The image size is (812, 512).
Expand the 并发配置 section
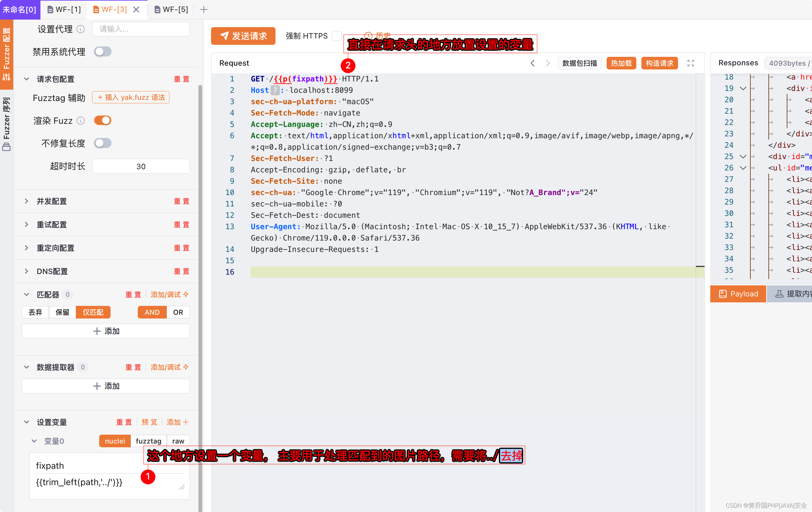point(26,201)
